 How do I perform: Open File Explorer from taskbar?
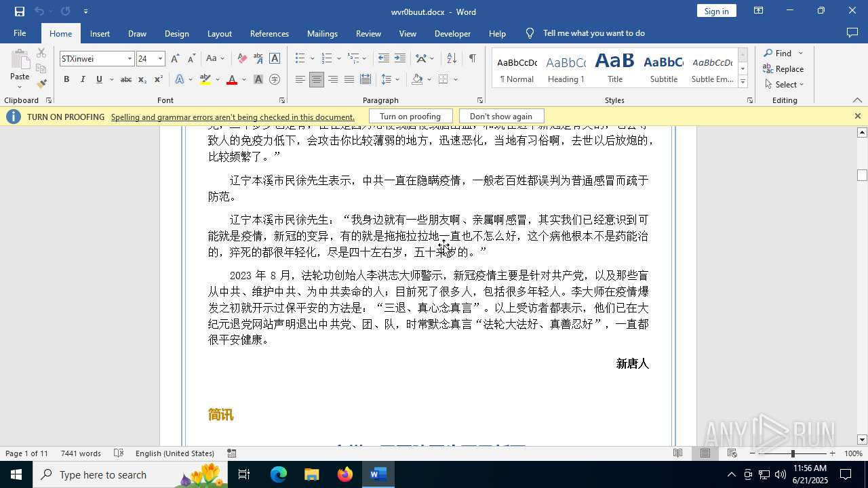coord(312,474)
